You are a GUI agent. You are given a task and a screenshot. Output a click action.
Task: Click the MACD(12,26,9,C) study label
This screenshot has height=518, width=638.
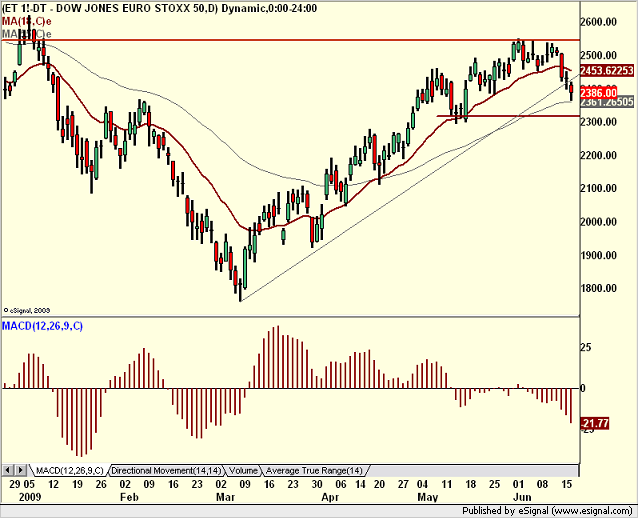point(42,326)
